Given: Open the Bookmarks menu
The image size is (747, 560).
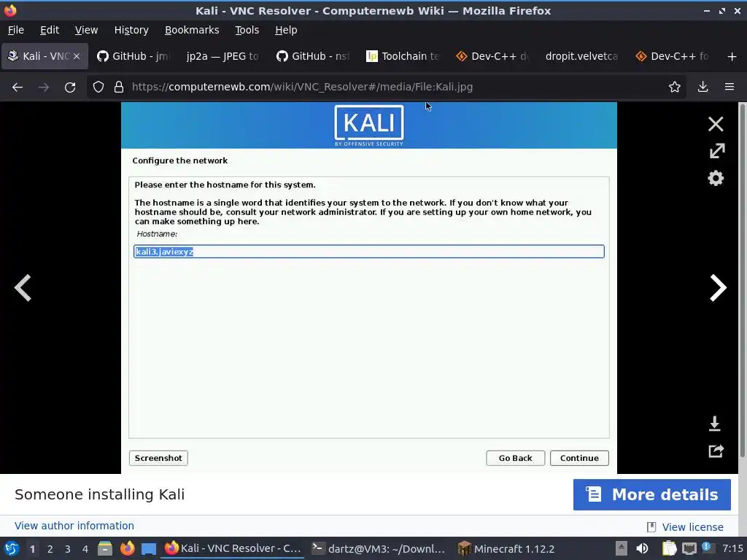Looking at the screenshot, I should pyautogui.click(x=192, y=30).
